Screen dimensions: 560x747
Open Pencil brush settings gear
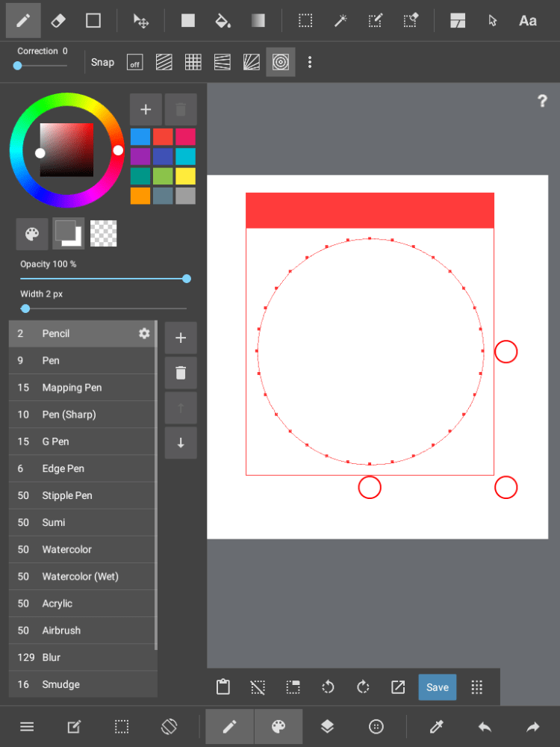coord(144,333)
